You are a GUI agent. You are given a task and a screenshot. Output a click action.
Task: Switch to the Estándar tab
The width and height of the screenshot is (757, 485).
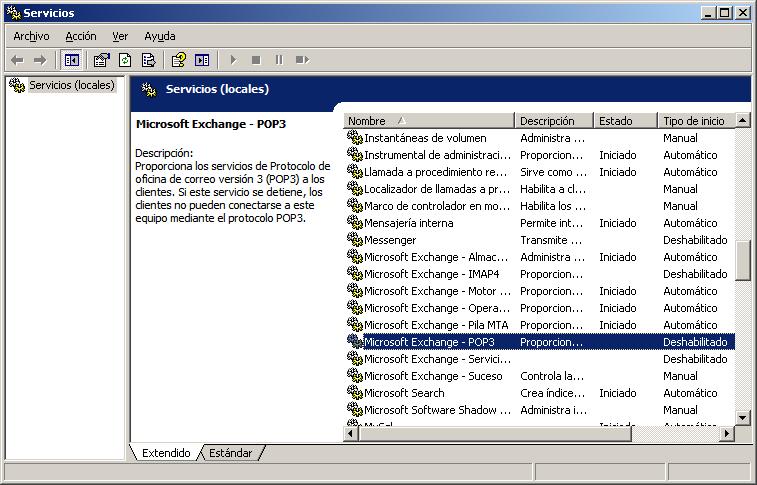click(x=230, y=453)
